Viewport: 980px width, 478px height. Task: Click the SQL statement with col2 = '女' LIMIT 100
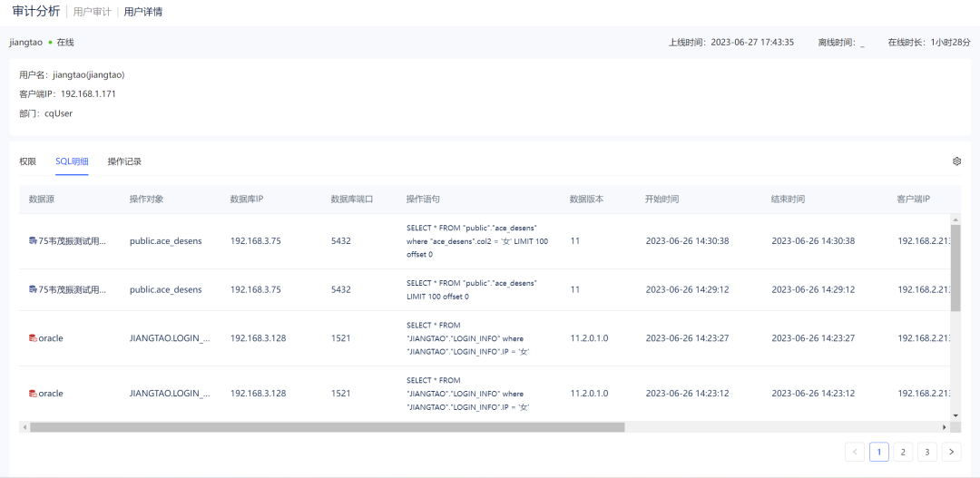[x=477, y=241]
